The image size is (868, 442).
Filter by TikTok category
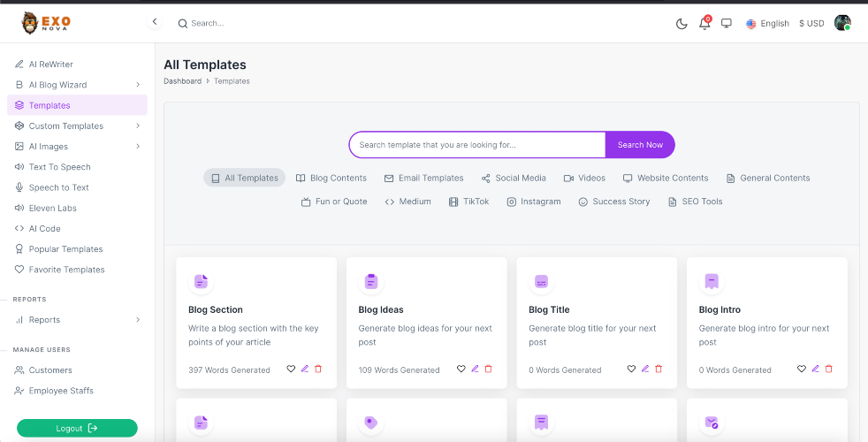click(468, 202)
